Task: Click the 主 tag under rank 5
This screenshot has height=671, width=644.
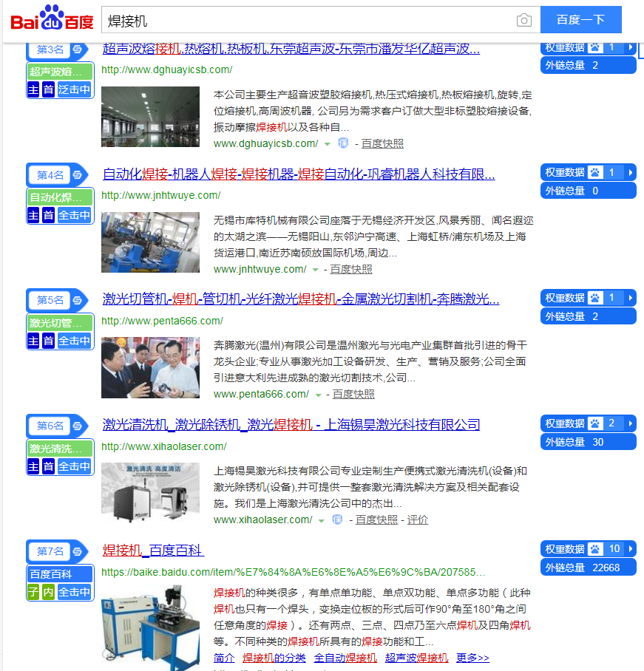Action: (x=33, y=341)
